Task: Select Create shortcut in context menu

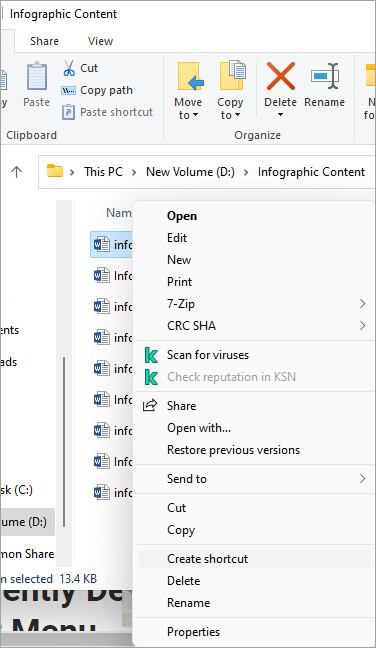Action: 255,559
